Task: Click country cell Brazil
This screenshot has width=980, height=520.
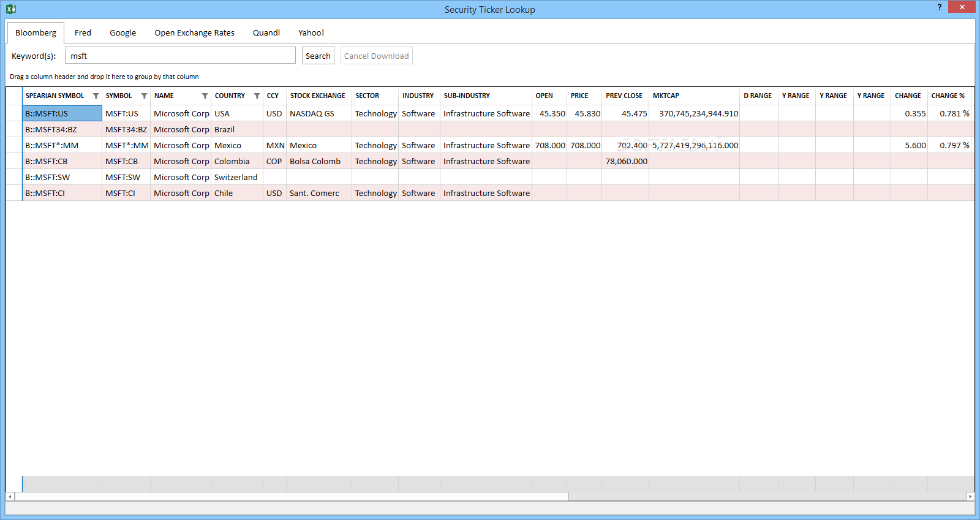Action: [x=237, y=129]
